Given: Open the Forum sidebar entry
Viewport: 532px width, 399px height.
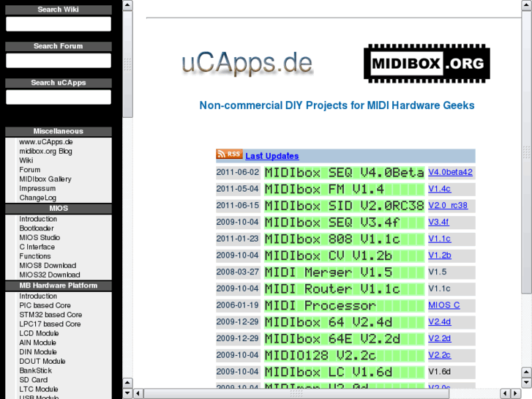Looking at the screenshot, I should [29, 170].
